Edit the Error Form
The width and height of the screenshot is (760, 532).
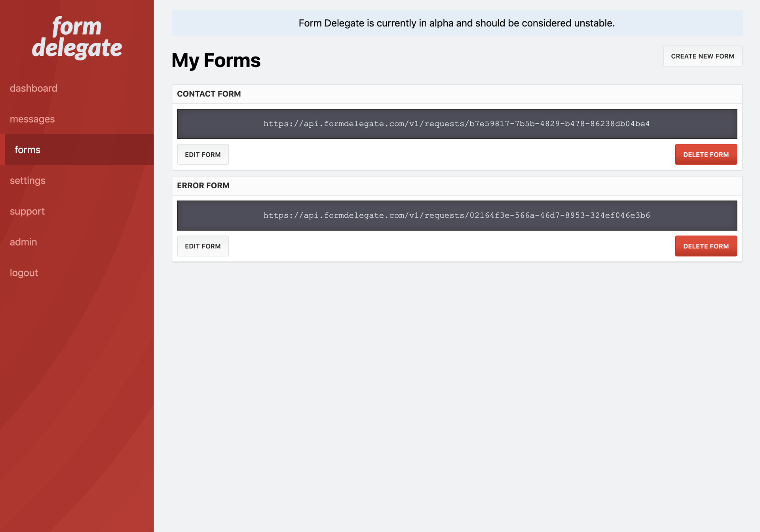[x=203, y=246]
